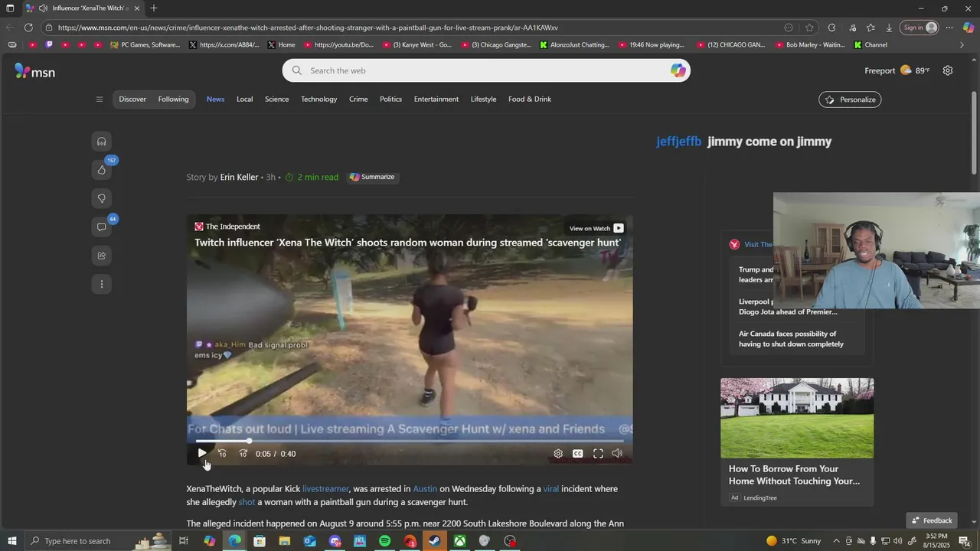
Task: Rewind the video 10 seconds
Action: tap(222, 453)
